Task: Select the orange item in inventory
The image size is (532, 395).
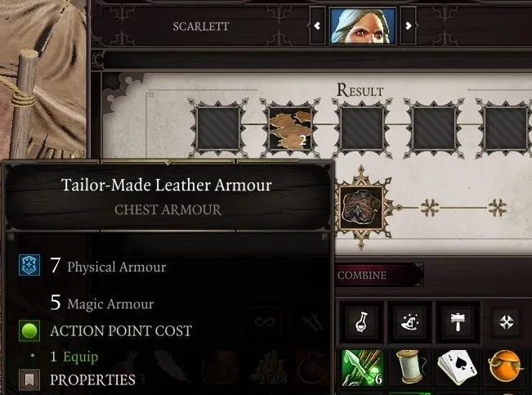Action: 505,368
